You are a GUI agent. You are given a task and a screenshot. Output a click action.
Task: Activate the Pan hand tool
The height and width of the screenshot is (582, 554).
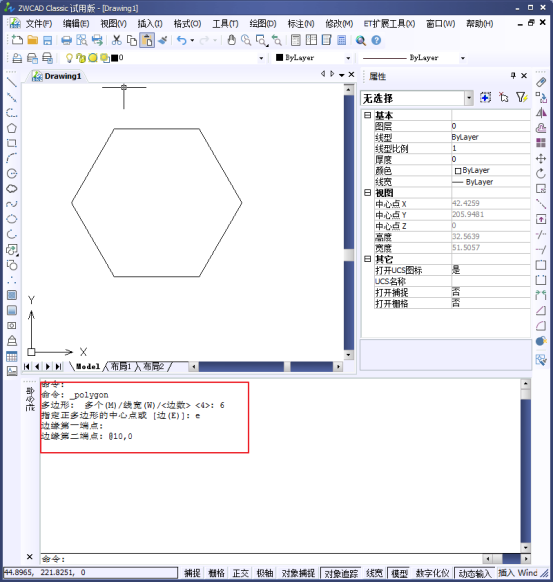(232, 40)
